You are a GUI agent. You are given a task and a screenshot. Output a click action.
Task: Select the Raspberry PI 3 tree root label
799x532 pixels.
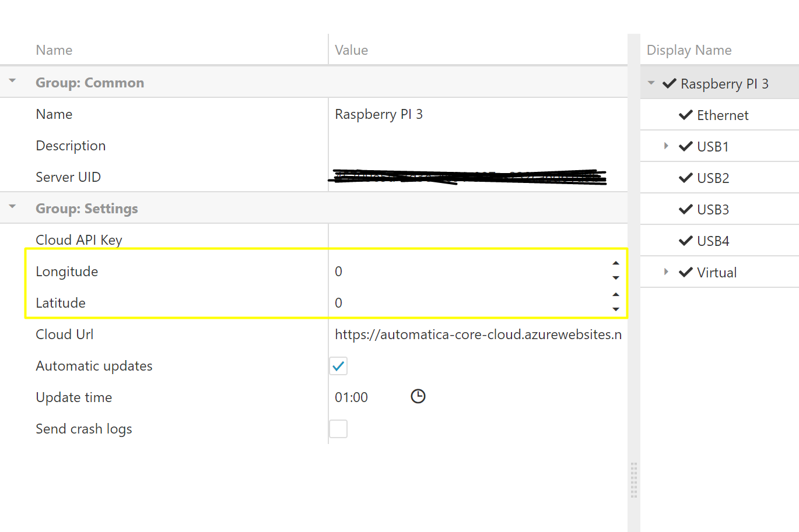724,84
